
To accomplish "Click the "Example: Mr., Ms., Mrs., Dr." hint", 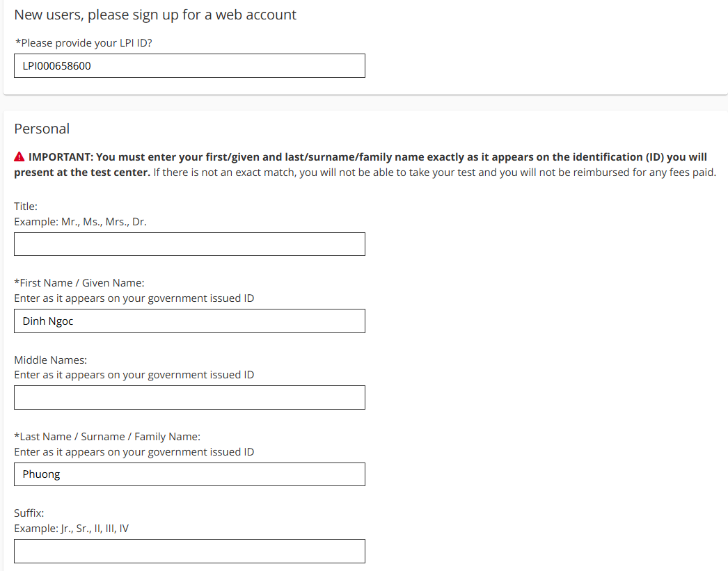I will (x=80, y=222).
